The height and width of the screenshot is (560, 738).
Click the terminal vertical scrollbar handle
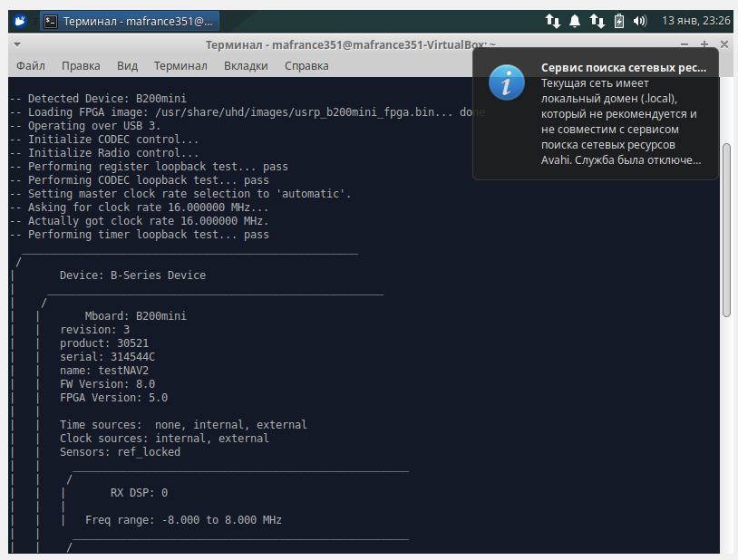[727, 230]
